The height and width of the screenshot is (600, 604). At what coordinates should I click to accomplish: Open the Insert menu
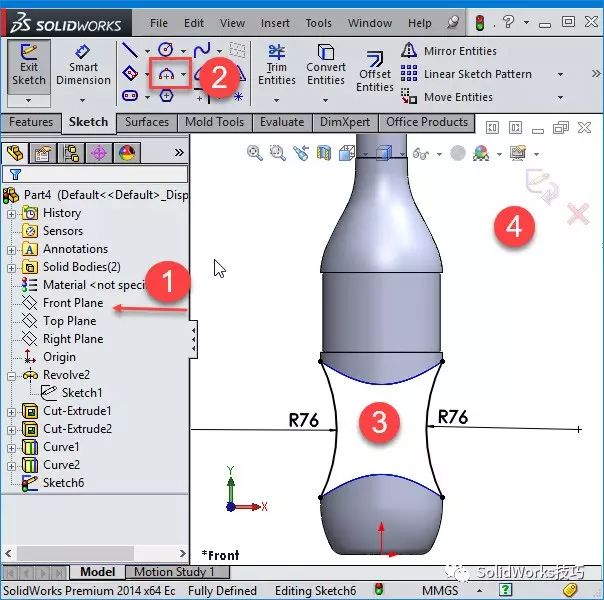pyautogui.click(x=275, y=23)
